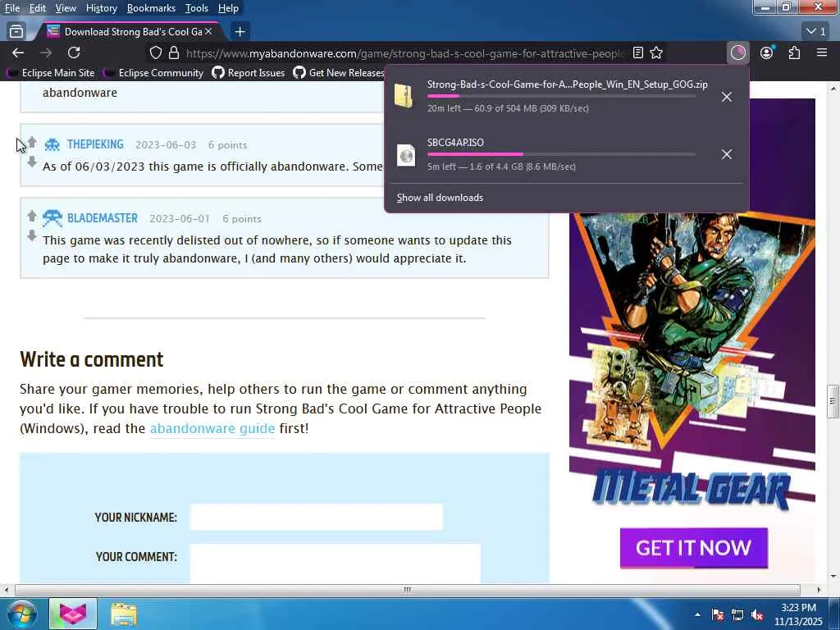The image size is (840, 630).
Task: Click the forward navigation arrow
Action: pos(46,52)
